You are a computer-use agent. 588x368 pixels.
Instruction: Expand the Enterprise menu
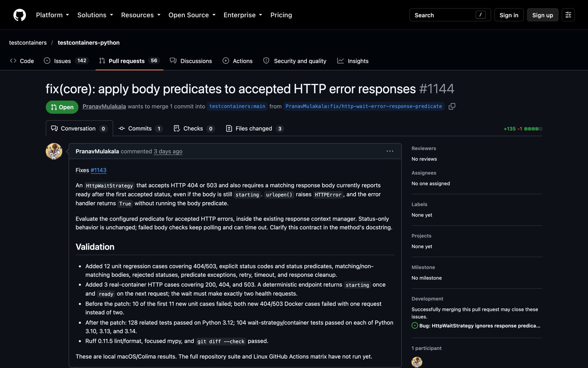pyautogui.click(x=243, y=15)
